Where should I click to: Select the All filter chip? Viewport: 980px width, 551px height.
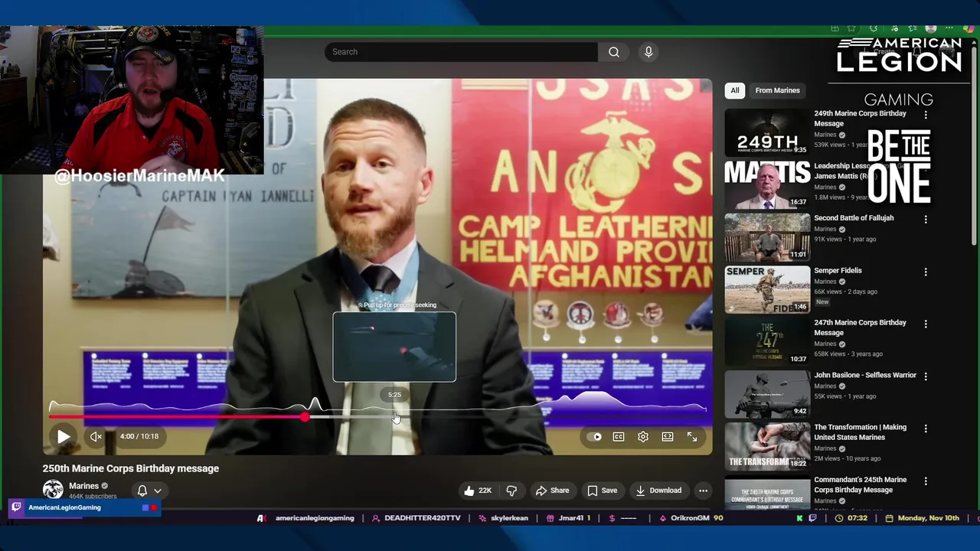click(x=735, y=90)
